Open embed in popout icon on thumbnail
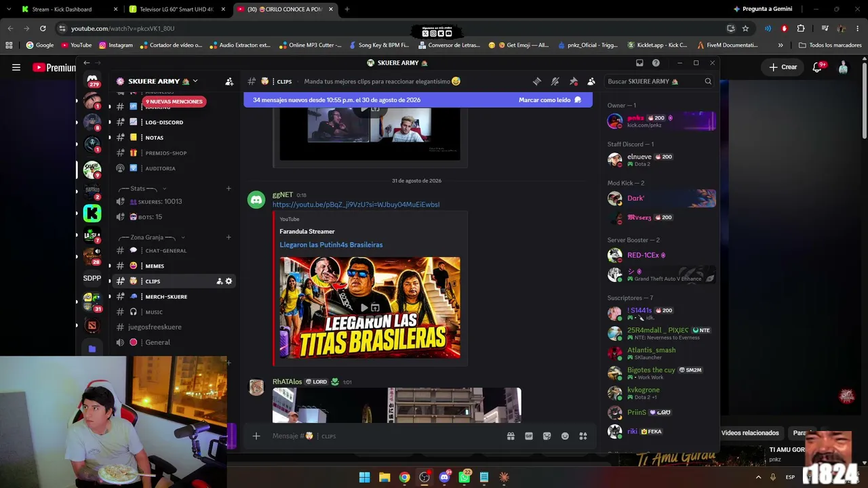The width and height of the screenshot is (868, 488). coord(375,308)
